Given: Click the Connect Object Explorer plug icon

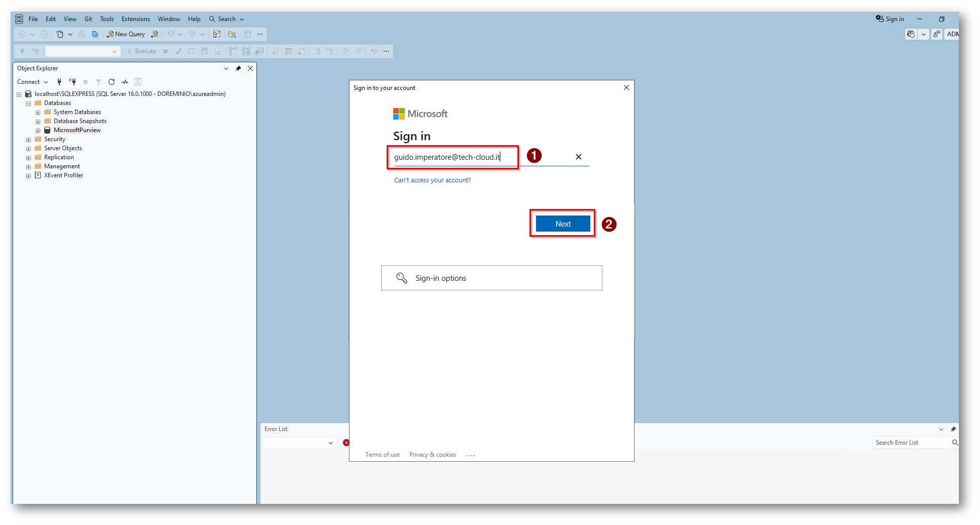Looking at the screenshot, I should pyautogui.click(x=59, y=82).
